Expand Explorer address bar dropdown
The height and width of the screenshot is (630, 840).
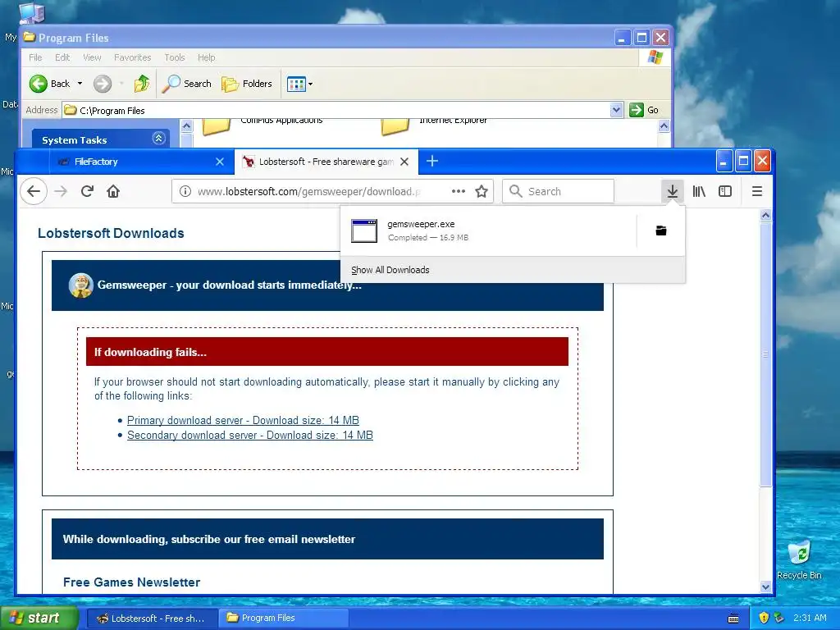[x=616, y=111]
